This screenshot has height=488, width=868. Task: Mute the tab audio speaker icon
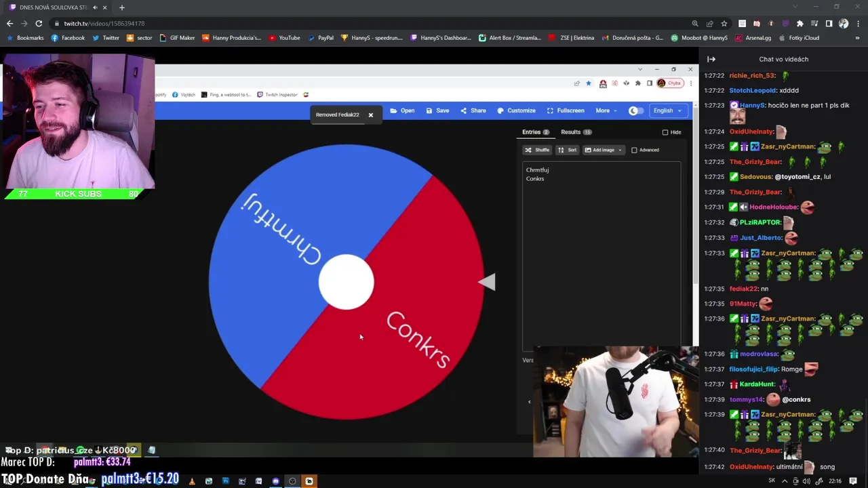tap(95, 7)
